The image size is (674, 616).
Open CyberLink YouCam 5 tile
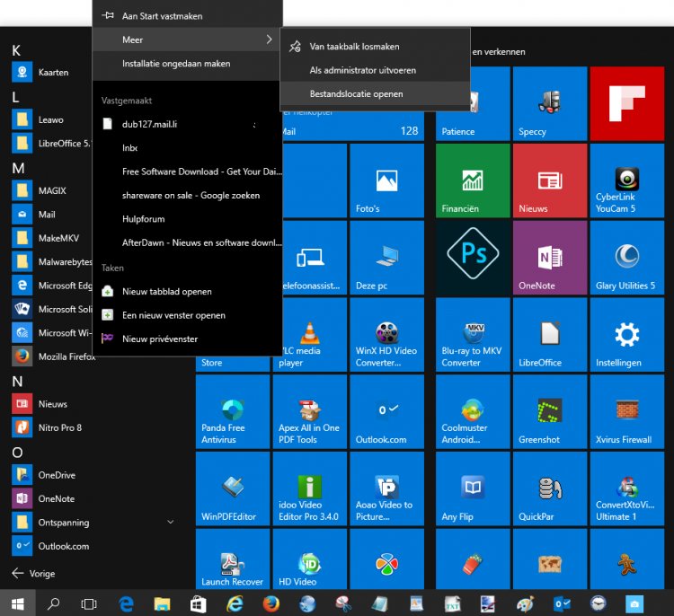625,180
